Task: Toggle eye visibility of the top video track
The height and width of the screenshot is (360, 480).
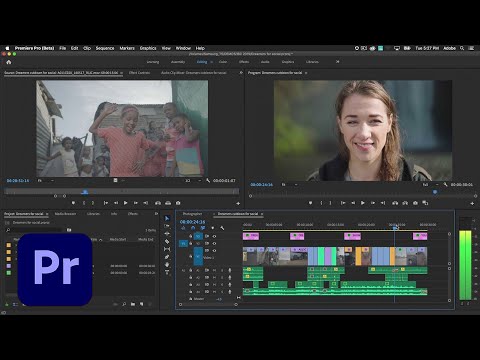Action: click(214, 236)
